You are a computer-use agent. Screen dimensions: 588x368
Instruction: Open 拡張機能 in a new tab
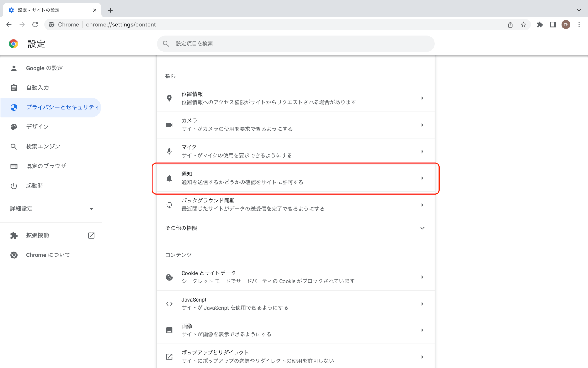tap(91, 235)
